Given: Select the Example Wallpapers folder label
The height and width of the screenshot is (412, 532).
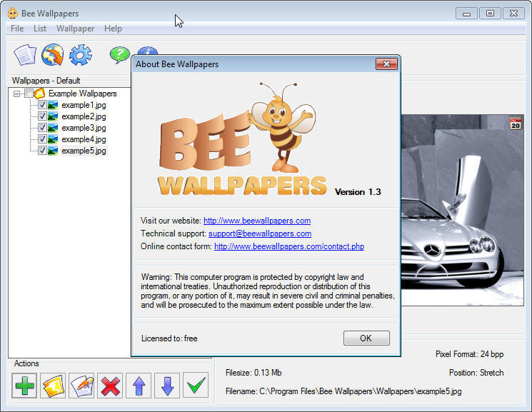Looking at the screenshot, I should 82,94.
